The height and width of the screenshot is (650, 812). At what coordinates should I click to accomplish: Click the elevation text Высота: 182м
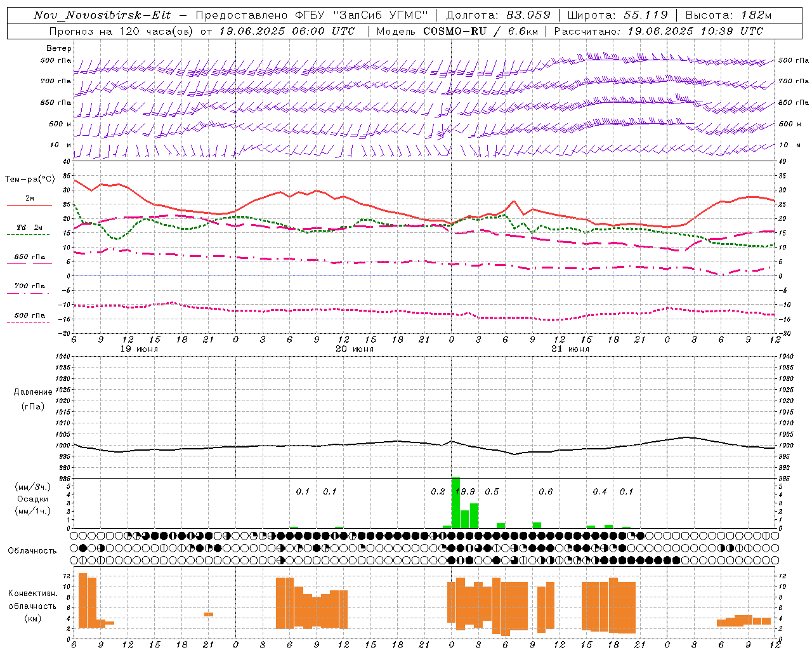tap(728, 15)
